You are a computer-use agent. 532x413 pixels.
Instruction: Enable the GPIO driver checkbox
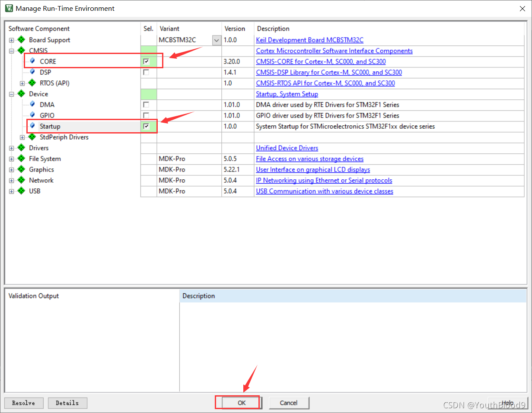click(x=147, y=115)
